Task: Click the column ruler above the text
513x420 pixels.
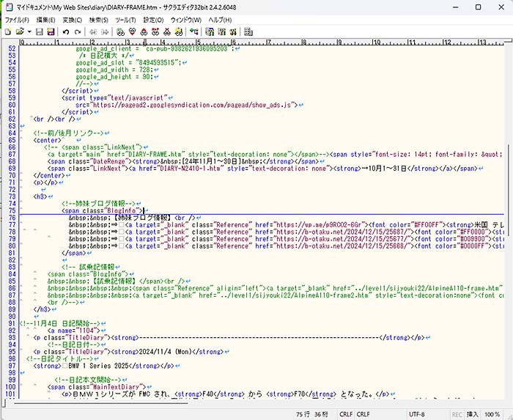Action: pyautogui.click(x=262, y=43)
